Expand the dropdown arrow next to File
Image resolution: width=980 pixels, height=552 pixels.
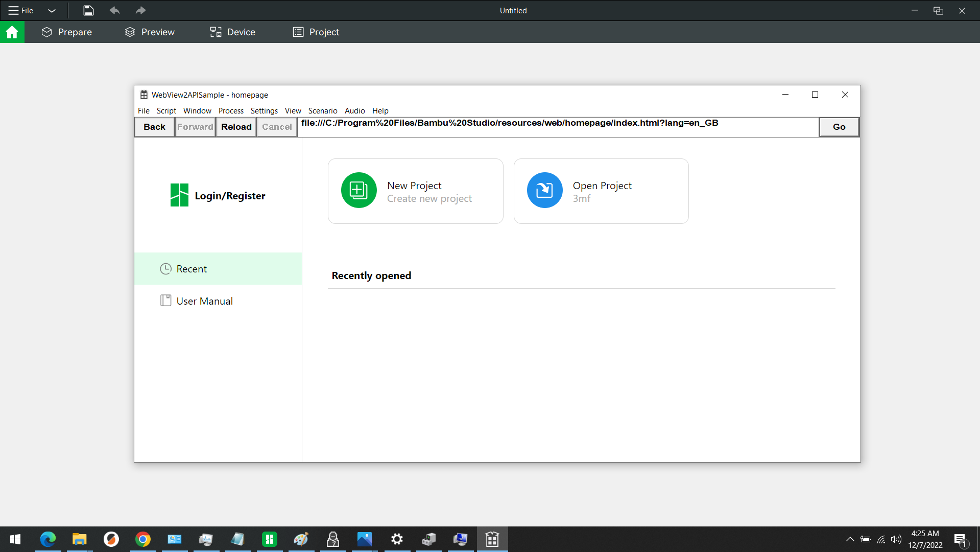[52, 11]
